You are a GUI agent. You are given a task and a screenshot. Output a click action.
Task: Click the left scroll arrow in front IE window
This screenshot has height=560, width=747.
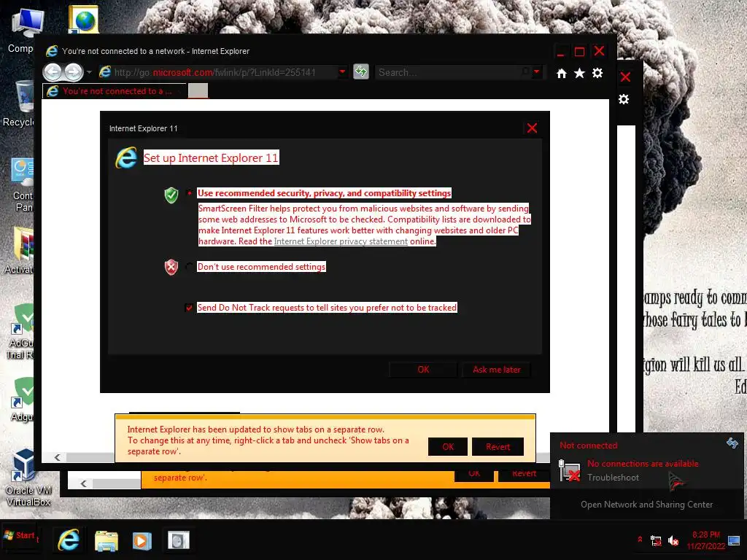(x=57, y=457)
